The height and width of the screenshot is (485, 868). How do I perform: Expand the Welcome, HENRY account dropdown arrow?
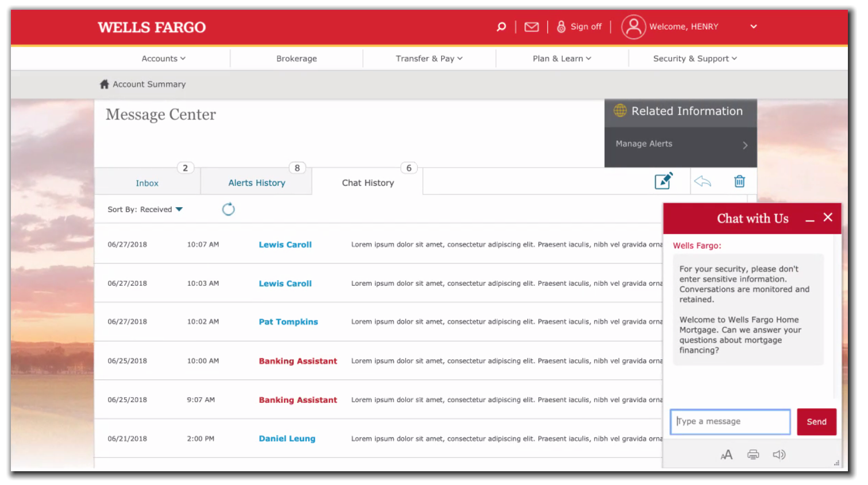point(753,26)
